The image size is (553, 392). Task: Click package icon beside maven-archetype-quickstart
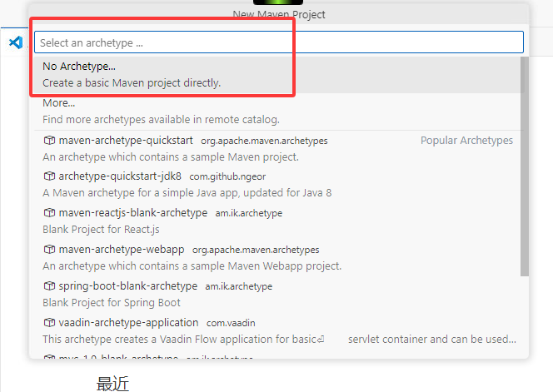(49, 141)
